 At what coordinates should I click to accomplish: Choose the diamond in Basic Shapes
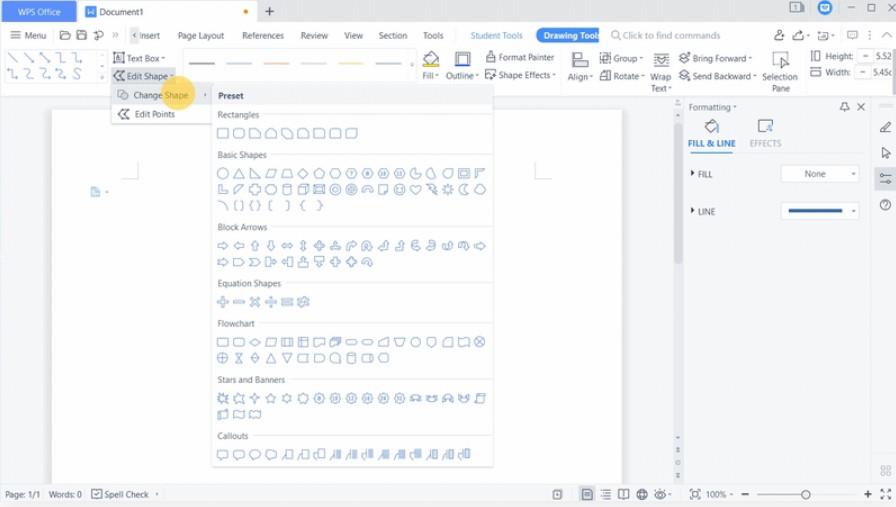(303, 173)
